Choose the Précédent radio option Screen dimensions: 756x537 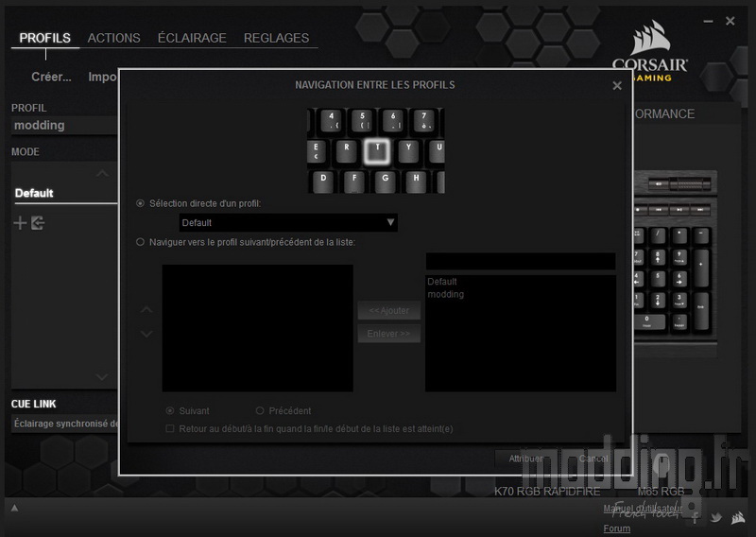tap(260, 410)
